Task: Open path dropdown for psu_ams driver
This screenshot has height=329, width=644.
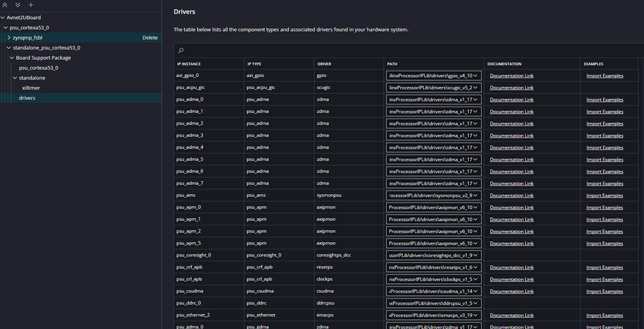Action: (476, 195)
